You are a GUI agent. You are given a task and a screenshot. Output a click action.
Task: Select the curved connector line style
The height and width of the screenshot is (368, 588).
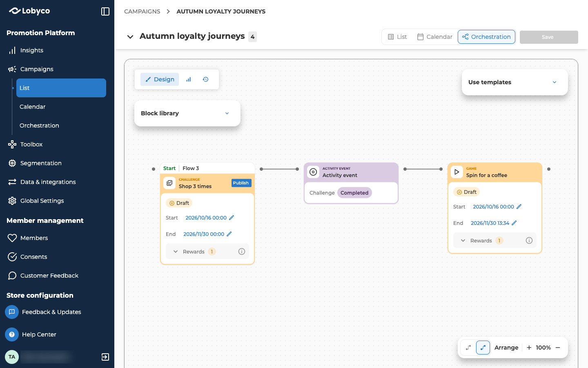click(483, 348)
